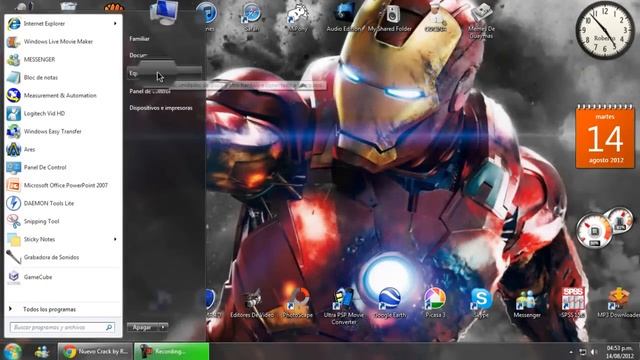Expand Sticky Notes jump list arrow

click(115, 239)
